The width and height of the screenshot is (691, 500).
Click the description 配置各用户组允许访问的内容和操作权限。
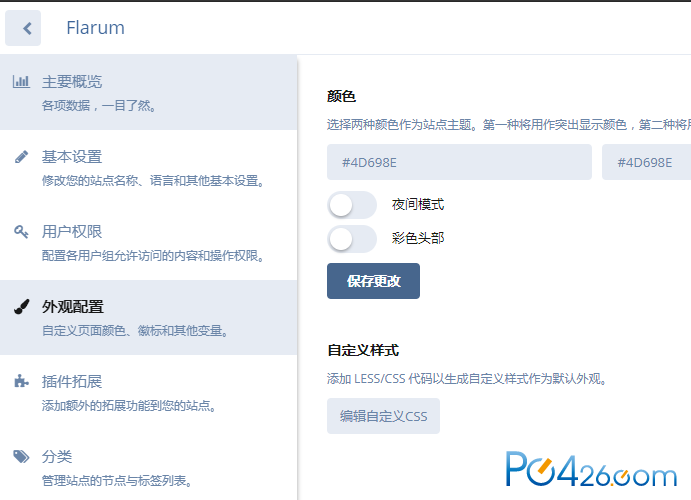click(x=153, y=256)
